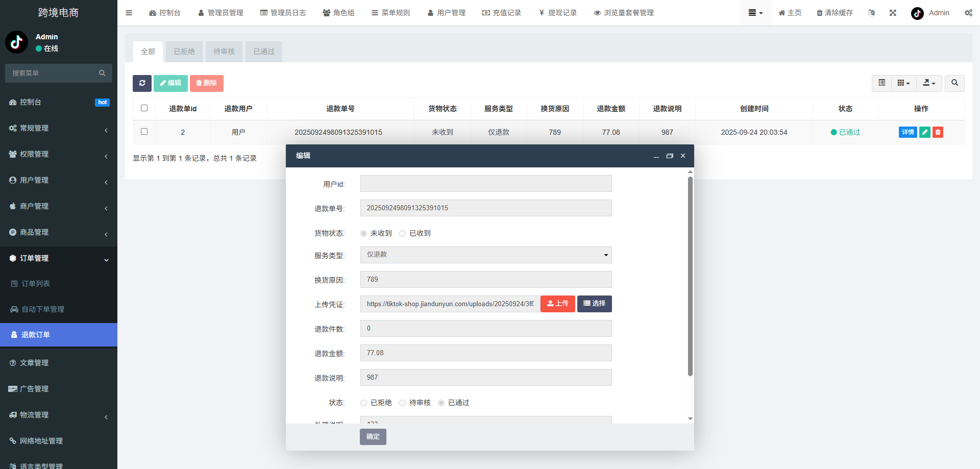This screenshot has height=469, width=980.
Task: Expand the export options dropdown above the table
Action: click(x=929, y=83)
